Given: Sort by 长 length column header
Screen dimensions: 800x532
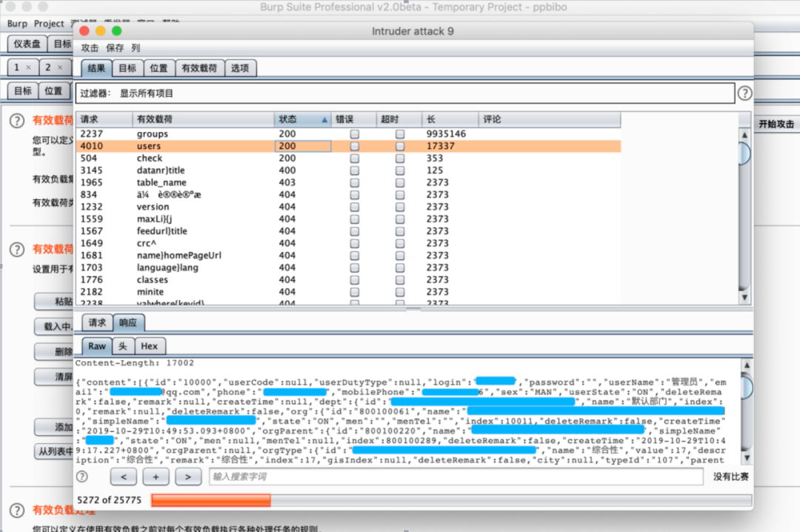Looking at the screenshot, I should click(450, 119).
